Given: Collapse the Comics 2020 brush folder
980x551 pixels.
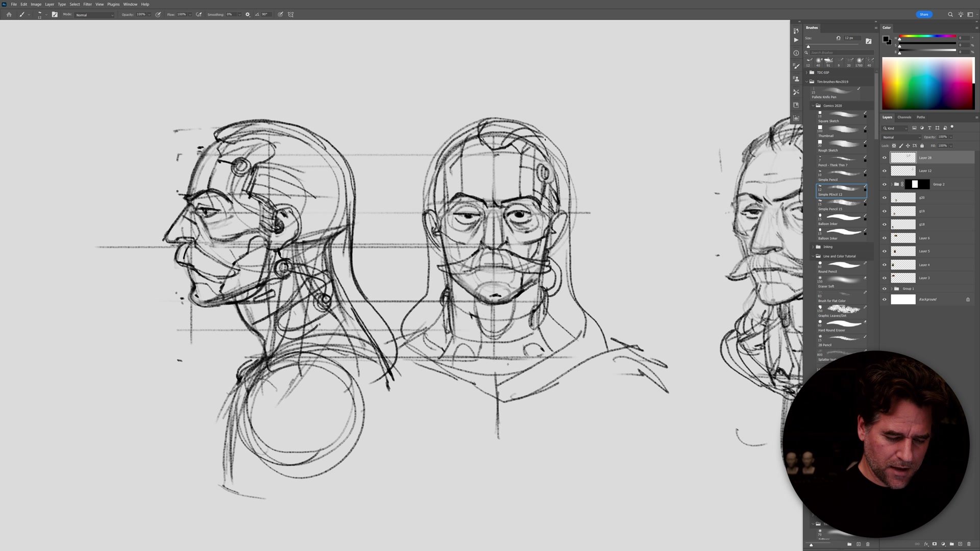Looking at the screenshot, I should (813, 106).
